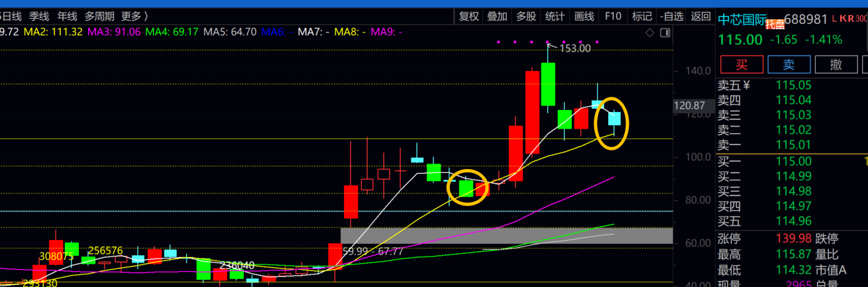Click the ¥ icon beside 卖五
Image resolution: width=868 pixels, height=287 pixels.
click(746, 85)
